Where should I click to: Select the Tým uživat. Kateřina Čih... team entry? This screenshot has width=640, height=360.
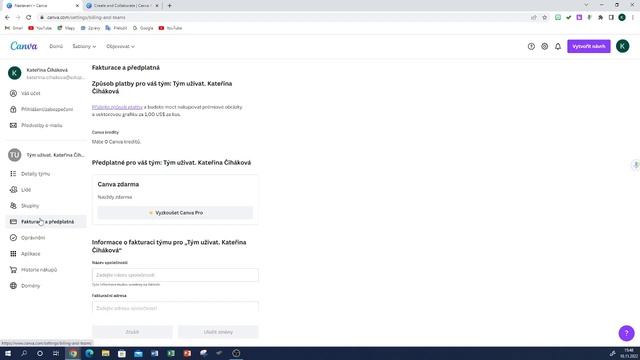(x=46, y=155)
